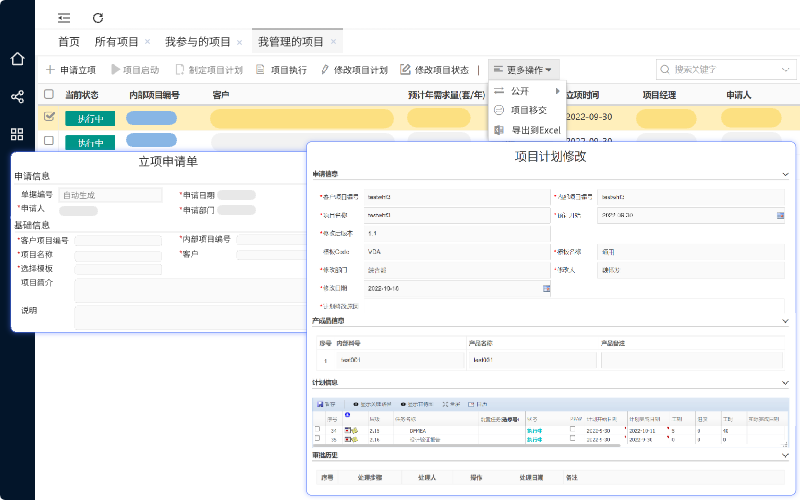The width and height of the screenshot is (800, 500).
Task: Open the share icon in left sidebar
Action: (17, 97)
